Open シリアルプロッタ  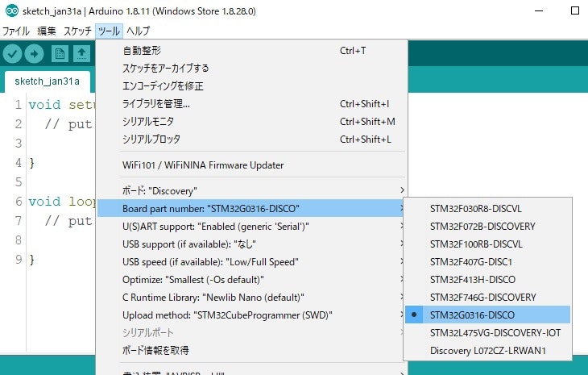tap(252, 140)
